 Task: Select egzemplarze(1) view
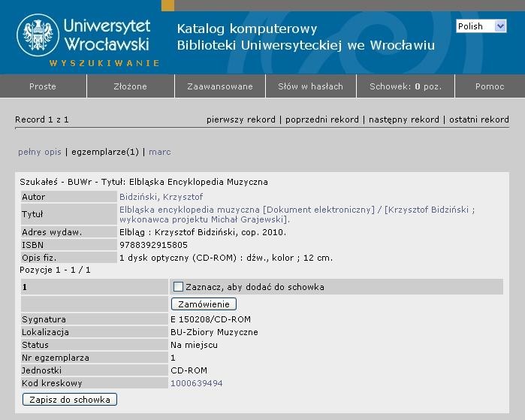click(x=105, y=152)
